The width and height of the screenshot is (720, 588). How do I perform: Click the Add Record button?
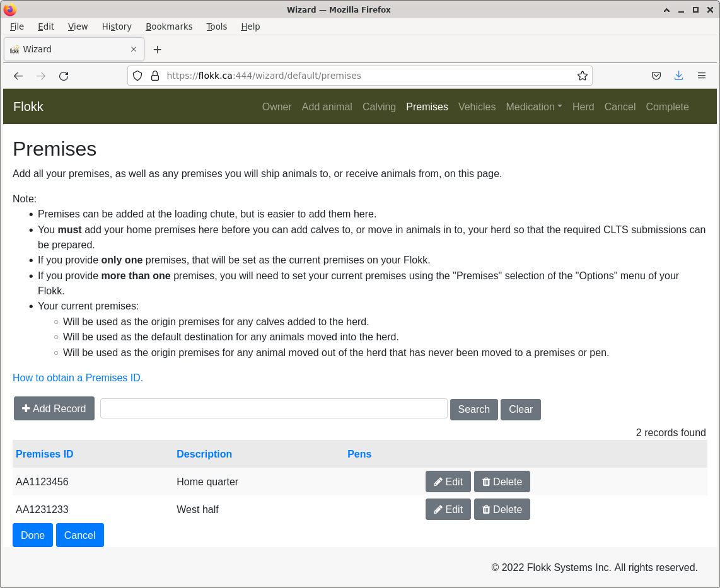pyautogui.click(x=54, y=408)
